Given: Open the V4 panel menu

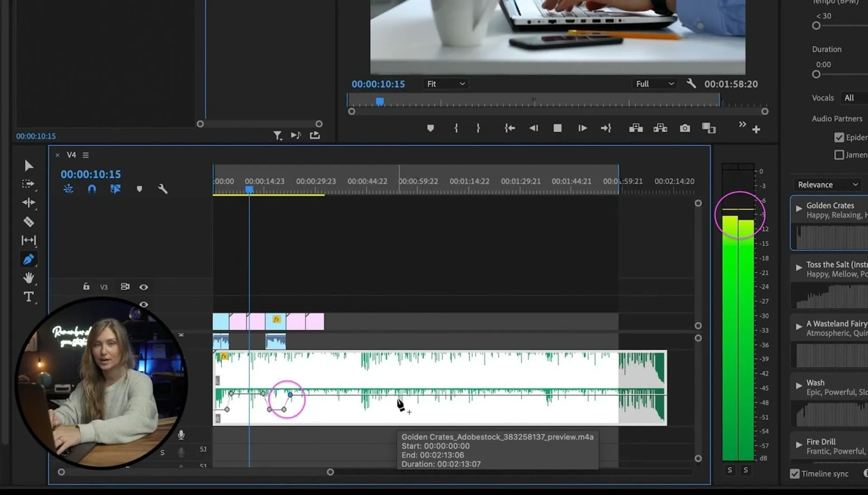Looking at the screenshot, I should click(85, 155).
